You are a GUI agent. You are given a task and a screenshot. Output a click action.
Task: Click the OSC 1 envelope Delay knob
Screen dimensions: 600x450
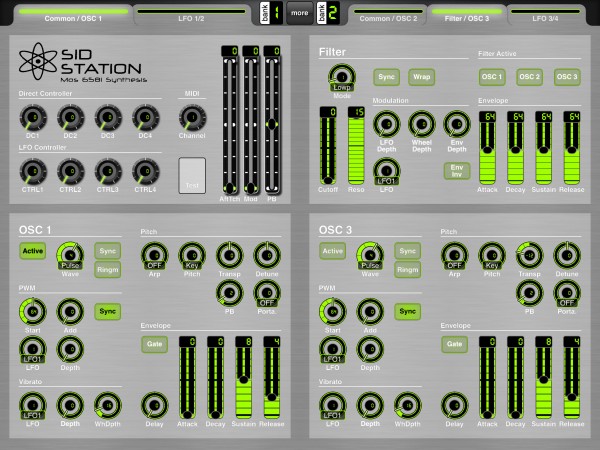pyautogui.click(x=155, y=405)
